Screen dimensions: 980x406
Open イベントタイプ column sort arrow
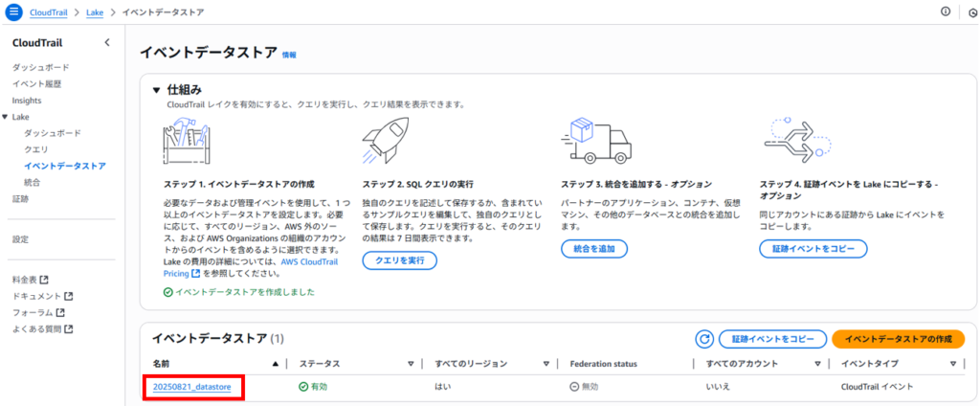coord(953,364)
